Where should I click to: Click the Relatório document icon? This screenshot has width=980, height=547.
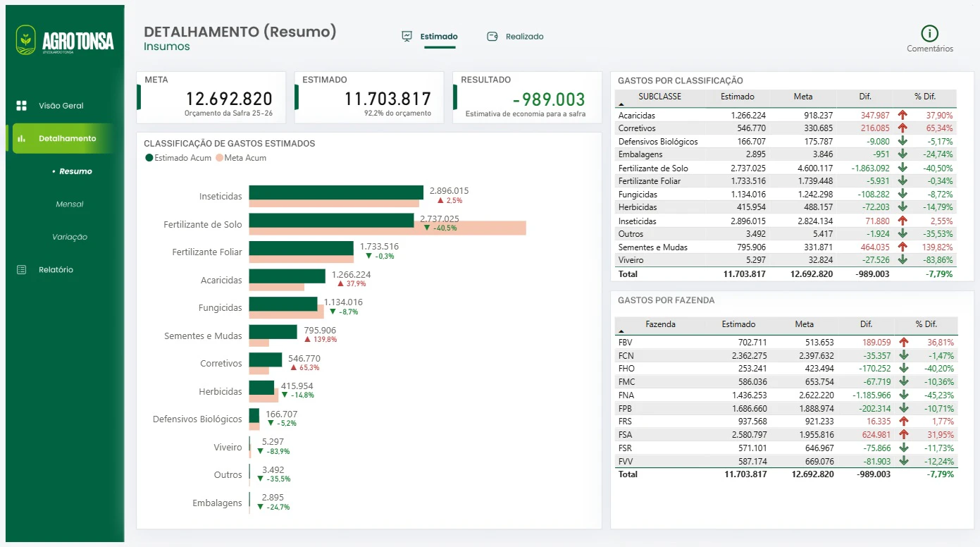21,270
